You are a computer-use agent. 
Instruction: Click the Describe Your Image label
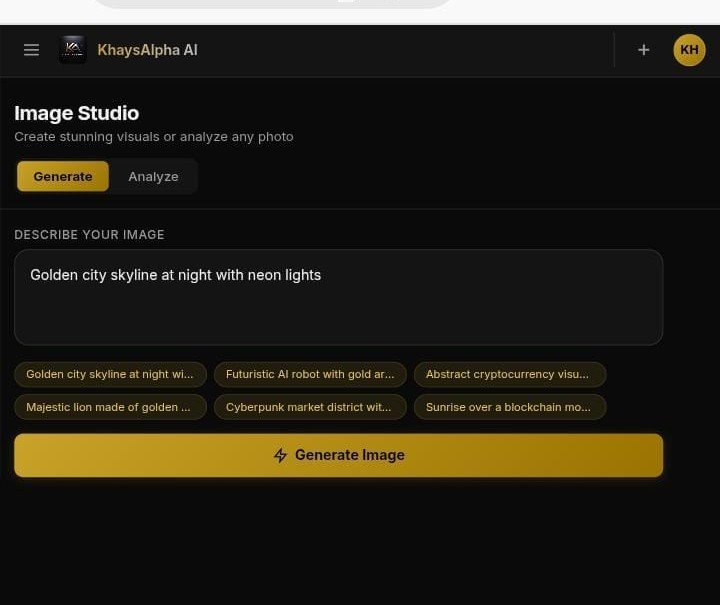point(89,235)
